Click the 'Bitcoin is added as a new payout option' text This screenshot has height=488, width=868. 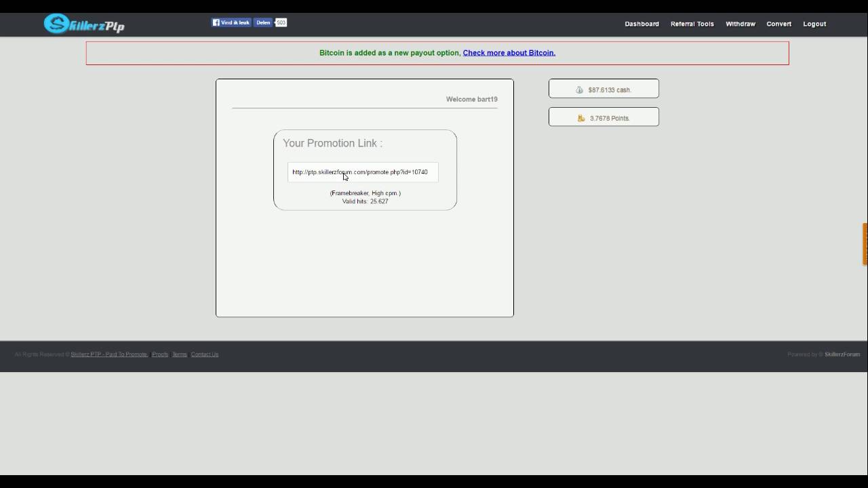click(390, 53)
